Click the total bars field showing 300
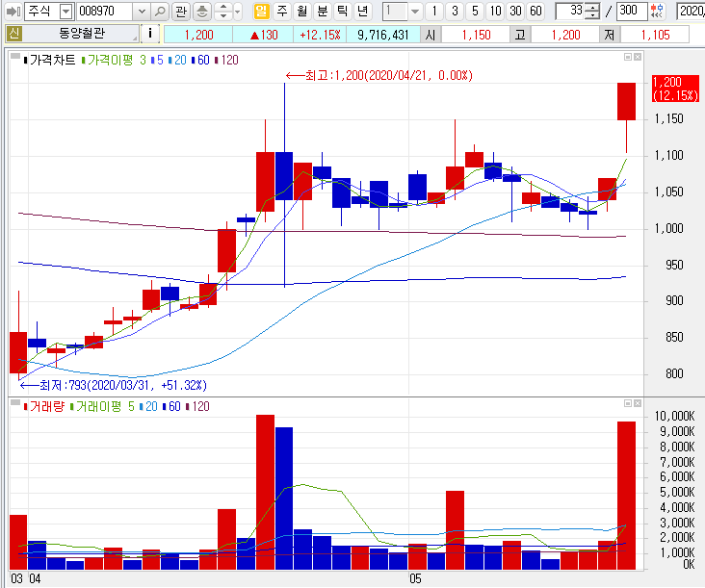 [x=632, y=12]
